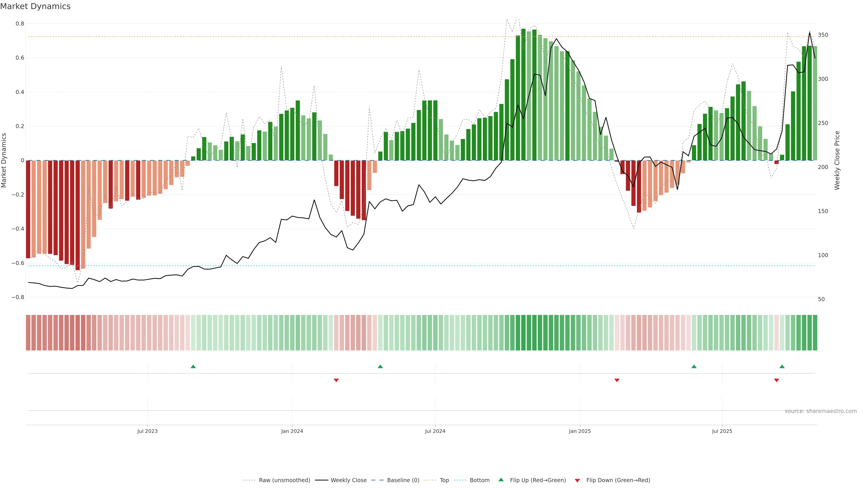Click the Weekly Close Price axis title
This screenshot has height=488, width=868.
837,160
